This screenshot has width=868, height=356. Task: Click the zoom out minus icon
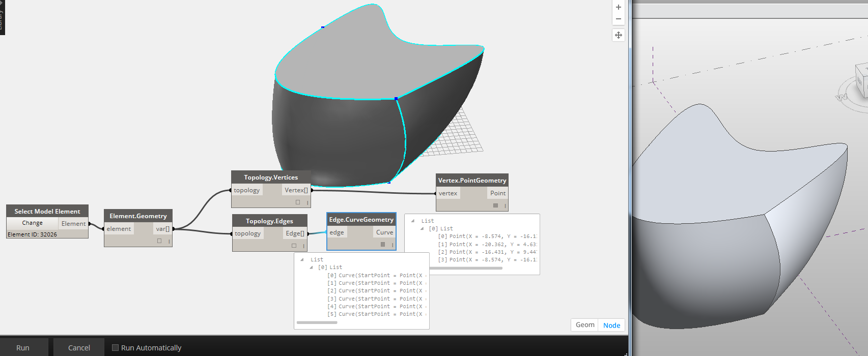[x=618, y=19]
